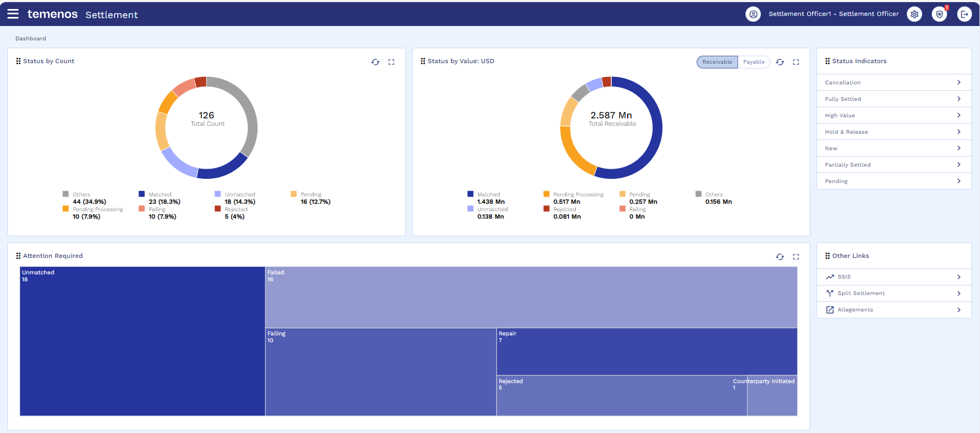Open the Hold & Release row
The width and height of the screenshot is (980, 433).
coord(894,132)
